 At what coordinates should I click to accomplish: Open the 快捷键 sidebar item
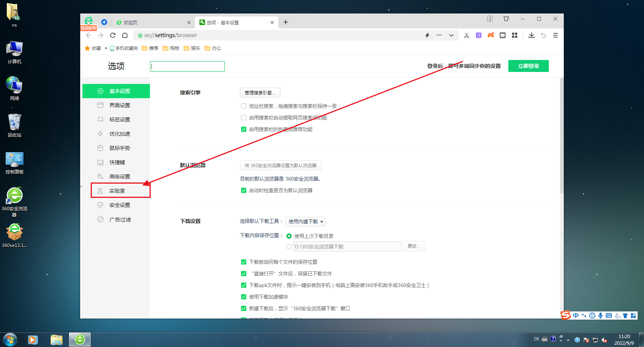click(116, 162)
